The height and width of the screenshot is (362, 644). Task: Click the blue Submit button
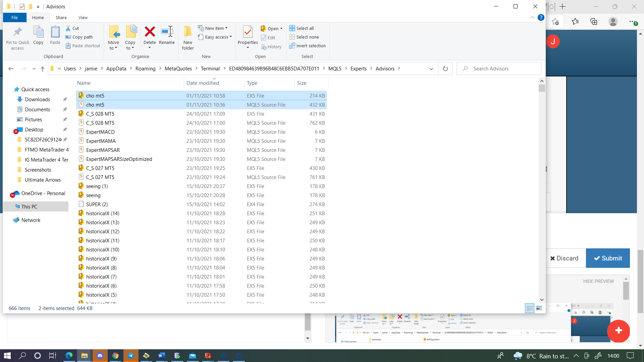[608, 258]
